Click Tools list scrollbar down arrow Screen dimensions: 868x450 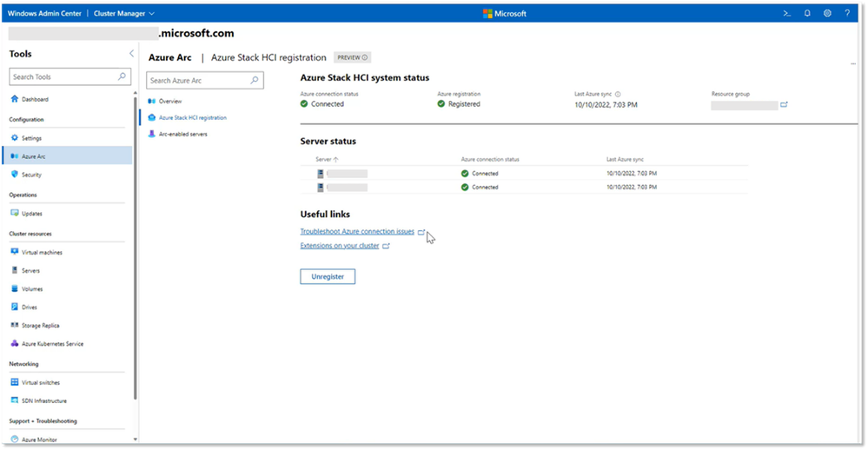click(x=135, y=440)
